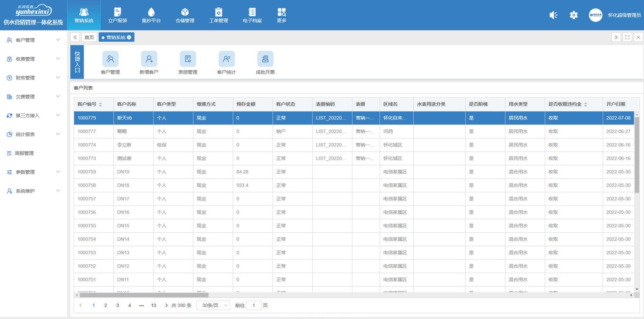Screen dimensions: 644x319
Task: Switch to the 首页 tab
Action: pos(89,37)
